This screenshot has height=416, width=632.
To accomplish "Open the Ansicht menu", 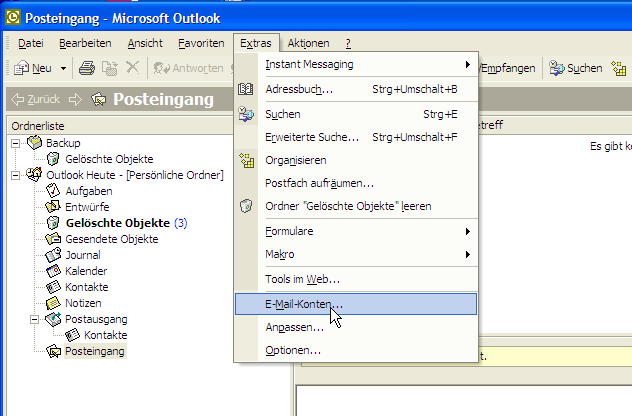I will click(x=145, y=43).
